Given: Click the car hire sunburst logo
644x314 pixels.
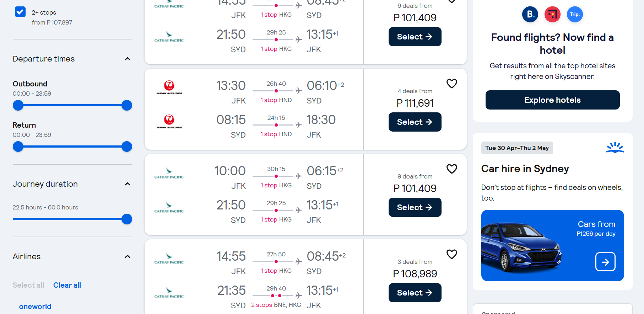Looking at the screenshot, I should pos(615,148).
